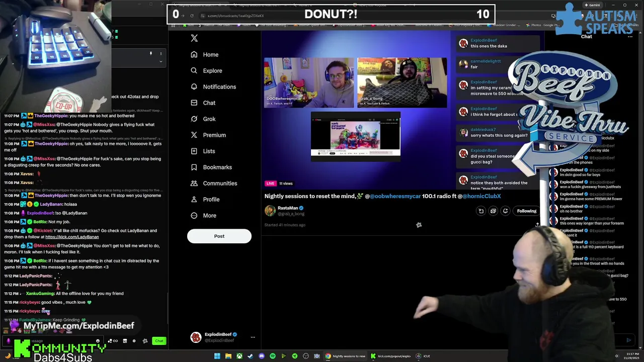Open Spotify from the taskbar
Image resolution: width=644 pixels, height=362 pixels.
click(x=273, y=356)
